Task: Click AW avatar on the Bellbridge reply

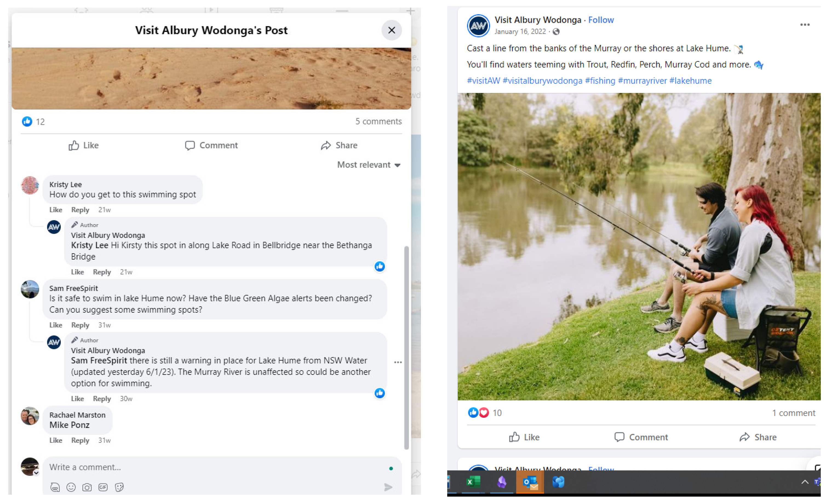Action: click(x=54, y=227)
